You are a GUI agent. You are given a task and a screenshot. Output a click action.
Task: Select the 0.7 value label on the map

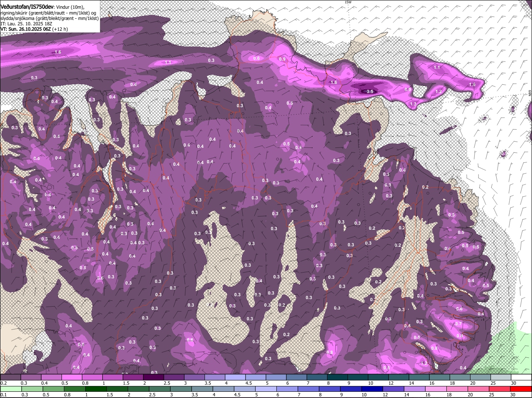point(458,324)
